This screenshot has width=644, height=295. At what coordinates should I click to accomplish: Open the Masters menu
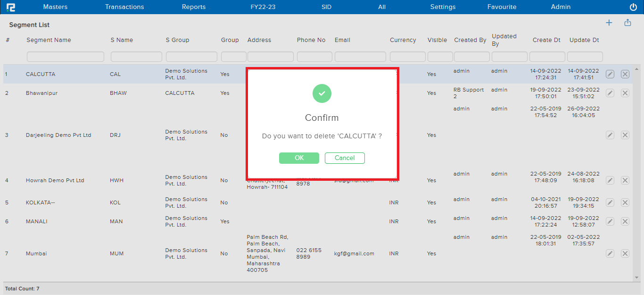pyautogui.click(x=55, y=7)
